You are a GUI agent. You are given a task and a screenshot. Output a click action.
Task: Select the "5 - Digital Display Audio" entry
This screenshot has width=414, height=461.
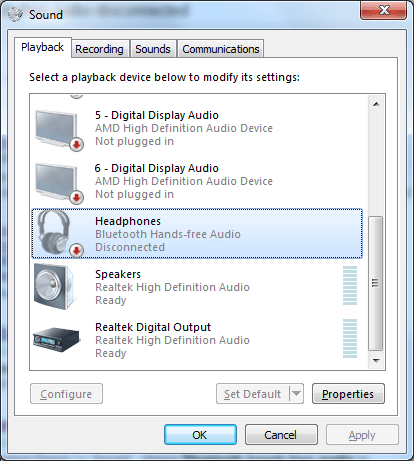tap(197, 128)
